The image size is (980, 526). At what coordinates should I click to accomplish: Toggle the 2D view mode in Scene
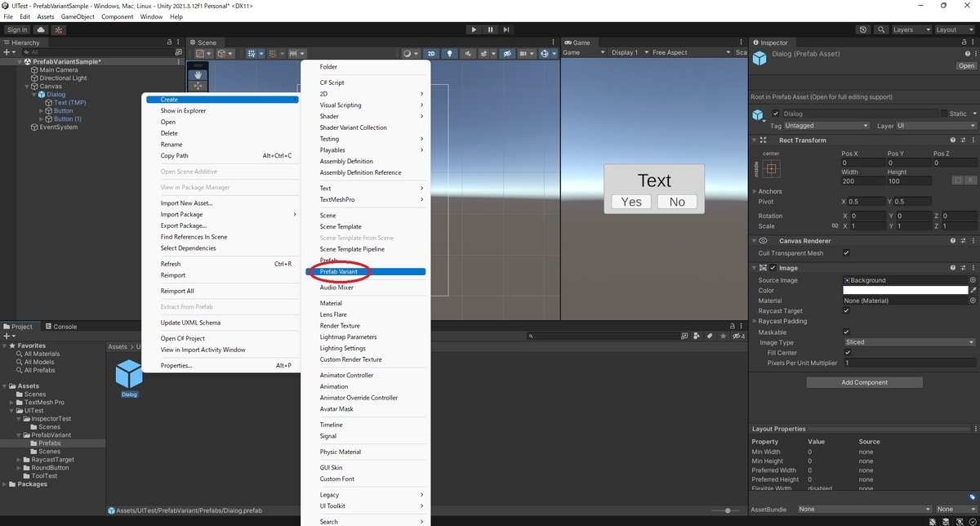point(431,54)
